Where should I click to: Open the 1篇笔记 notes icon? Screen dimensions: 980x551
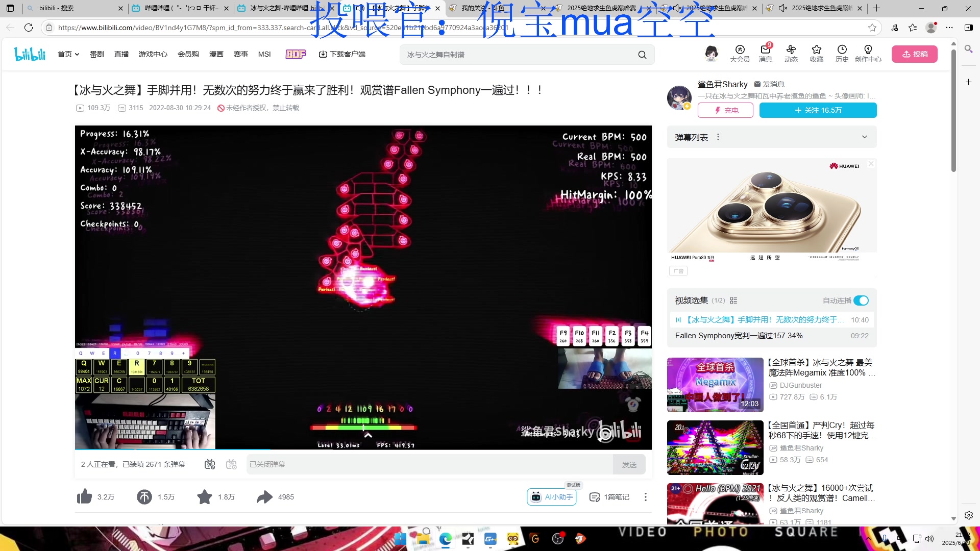[x=609, y=497]
